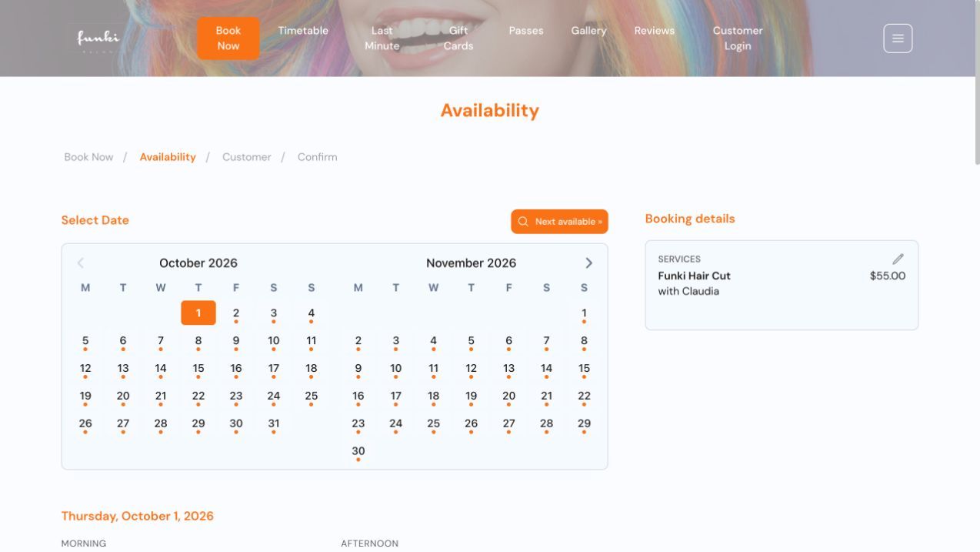
Task: Click the Availability breadcrumb
Action: point(168,157)
